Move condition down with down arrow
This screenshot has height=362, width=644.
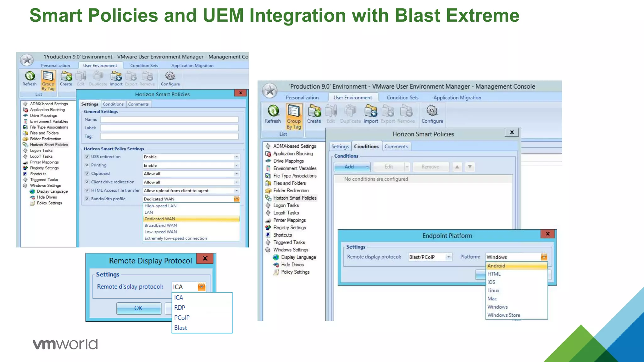click(470, 167)
